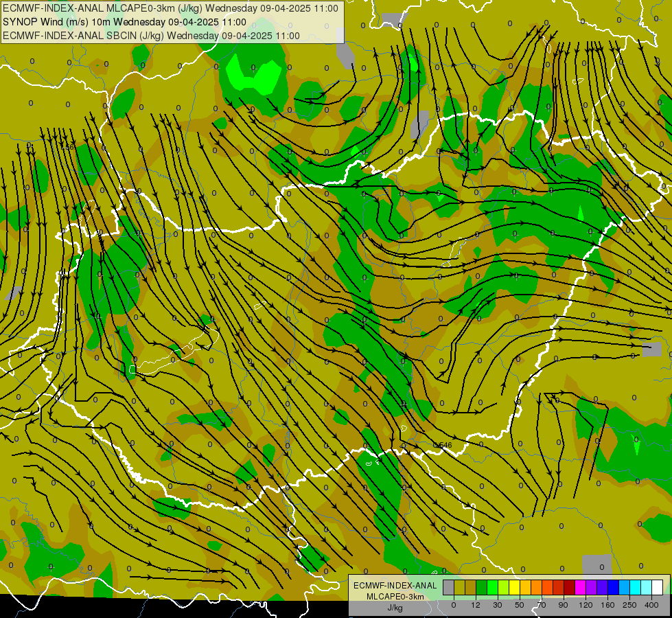Click the MLCAPE0-3km header line
This screenshot has width=672, height=618.
pyautogui.click(x=170, y=8)
